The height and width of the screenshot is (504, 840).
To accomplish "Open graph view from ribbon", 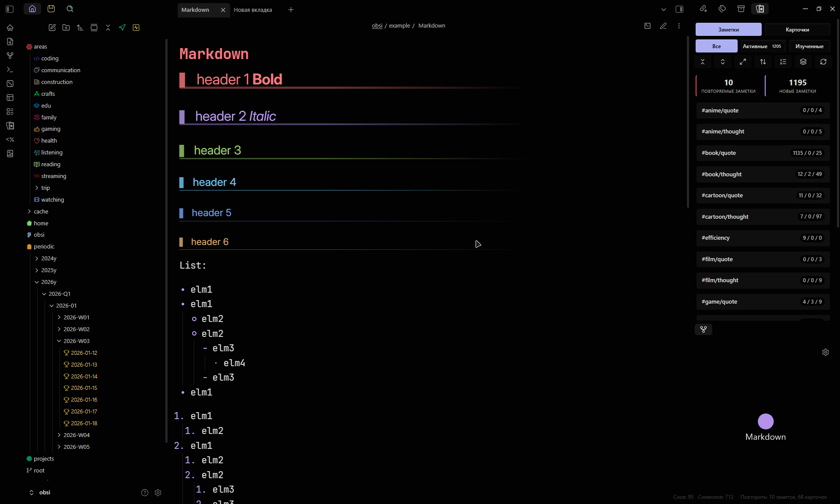I will coord(10,56).
